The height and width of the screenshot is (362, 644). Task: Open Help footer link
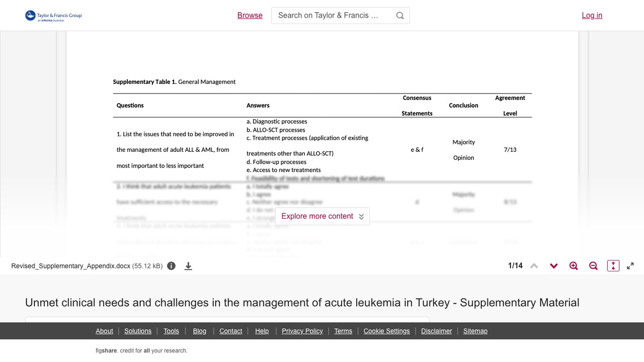tap(262, 331)
